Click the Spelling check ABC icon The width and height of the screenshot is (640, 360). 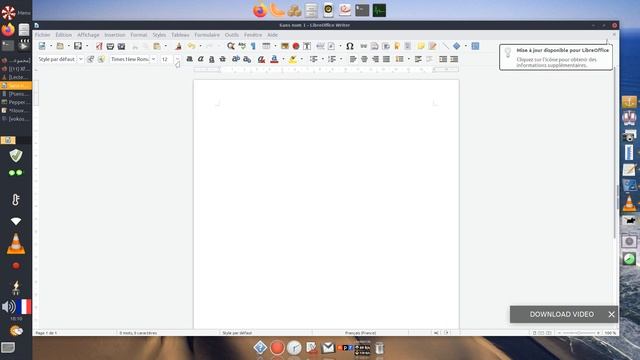tap(242, 46)
